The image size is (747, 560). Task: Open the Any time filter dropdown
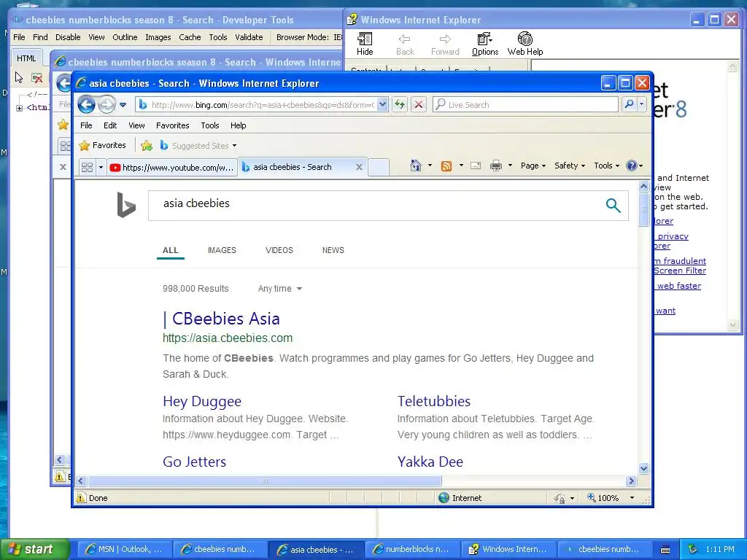pos(280,289)
